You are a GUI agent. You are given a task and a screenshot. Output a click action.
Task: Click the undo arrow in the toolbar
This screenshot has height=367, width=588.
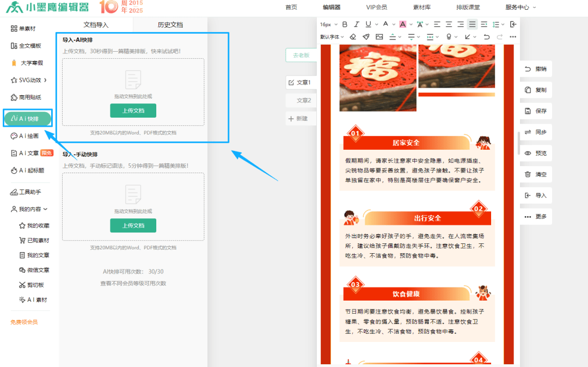pyautogui.click(x=486, y=36)
